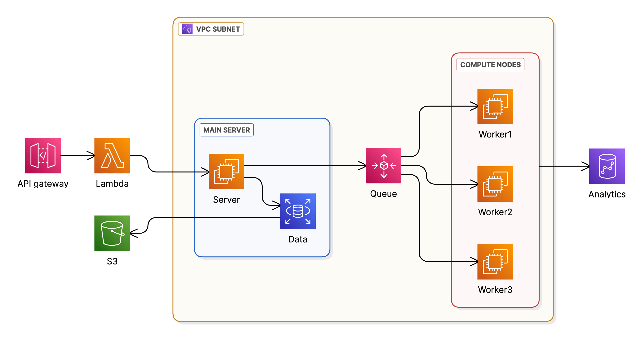Select the green S3 bucket icon
Viewport: 644px width, 340px height.
[x=112, y=233]
